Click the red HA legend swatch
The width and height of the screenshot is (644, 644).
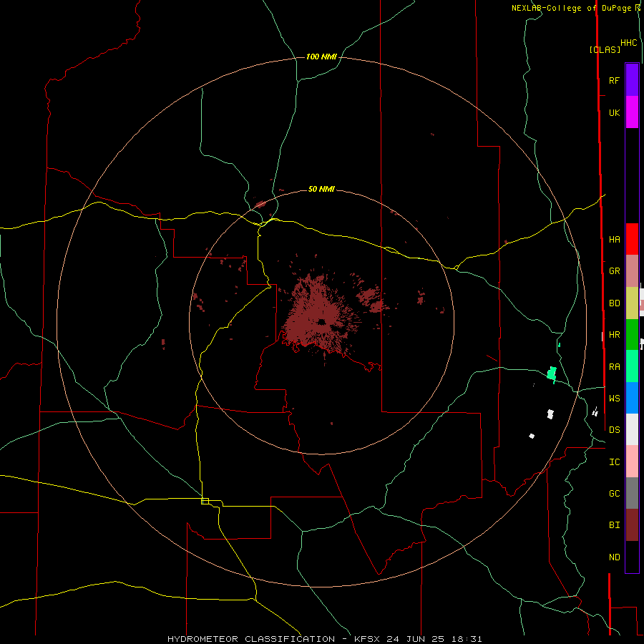click(632, 239)
